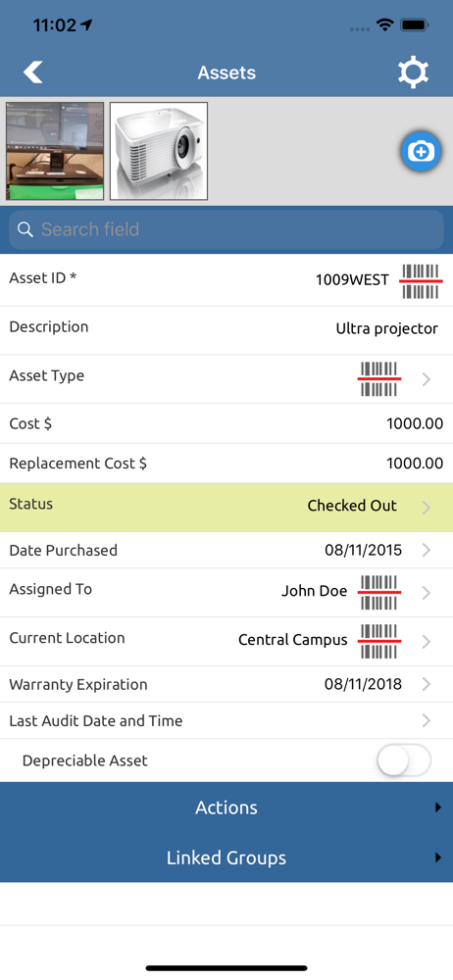Viewport: 453px width, 980px height.
Task: Tap the Search field input
Action: [x=226, y=229]
